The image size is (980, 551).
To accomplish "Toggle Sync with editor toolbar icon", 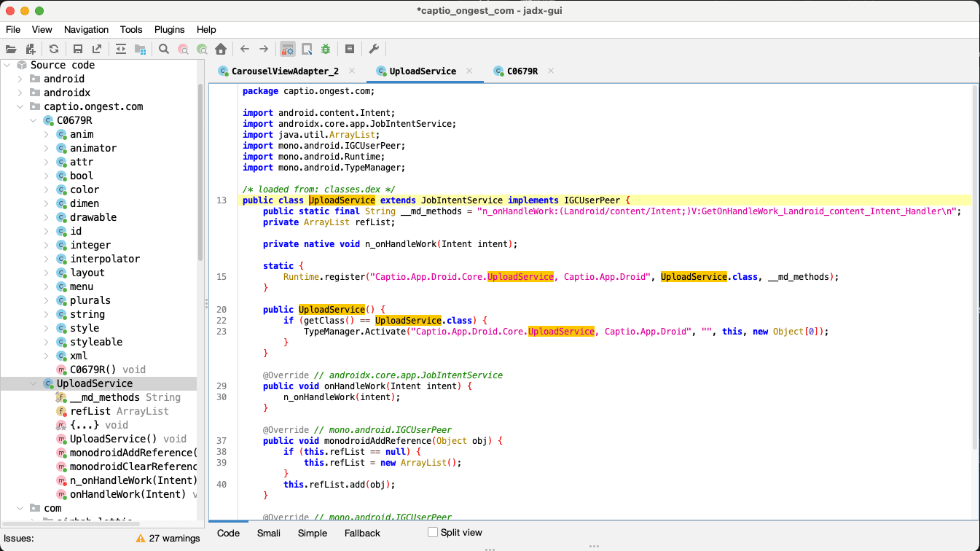I will pyautogui.click(x=121, y=49).
